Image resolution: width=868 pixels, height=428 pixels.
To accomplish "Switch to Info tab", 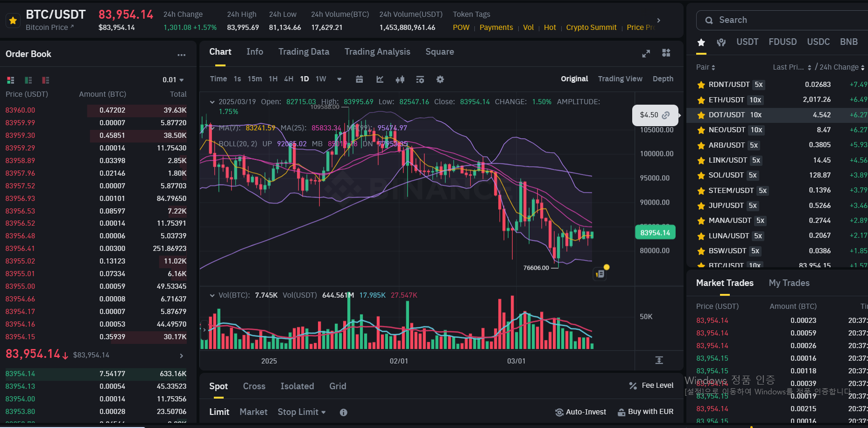I will coord(255,52).
